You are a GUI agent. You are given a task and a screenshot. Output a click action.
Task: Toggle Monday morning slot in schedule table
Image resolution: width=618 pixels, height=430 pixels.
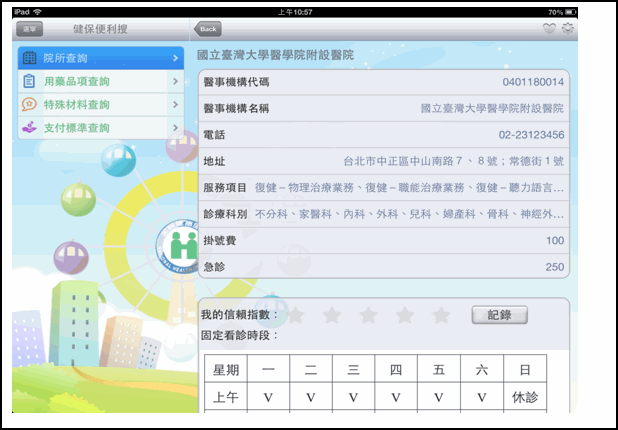[x=268, y=397]
